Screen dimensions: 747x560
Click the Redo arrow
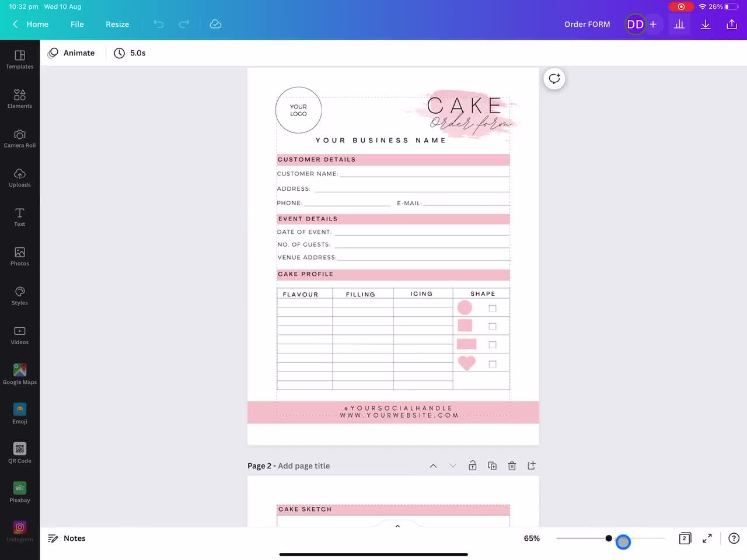(184, 24)
